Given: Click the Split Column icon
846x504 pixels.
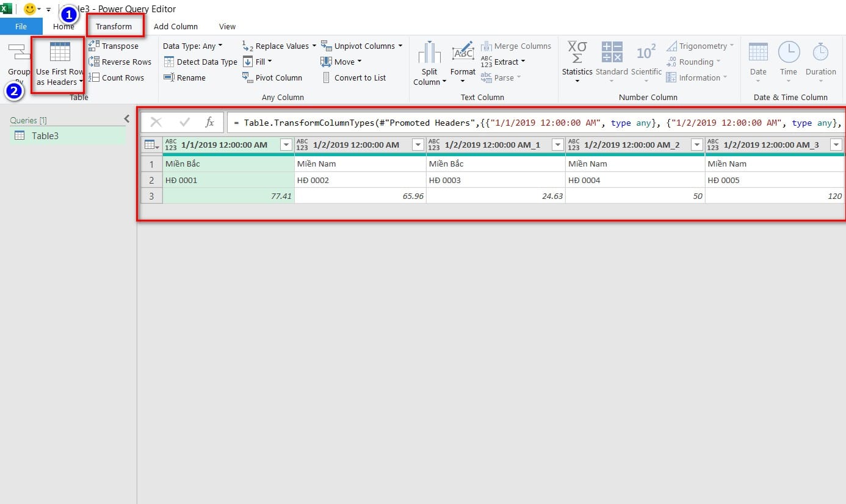Looking at the screenshot, I should click(430, 53).
